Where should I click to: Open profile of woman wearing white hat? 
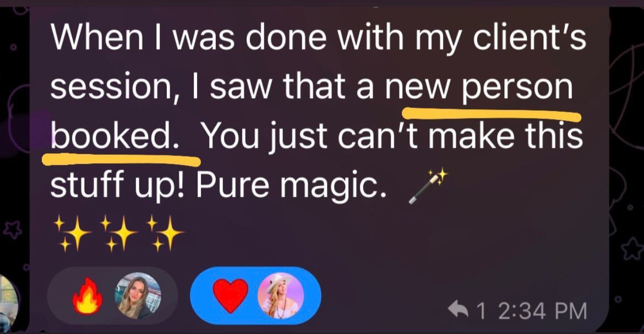281,296
